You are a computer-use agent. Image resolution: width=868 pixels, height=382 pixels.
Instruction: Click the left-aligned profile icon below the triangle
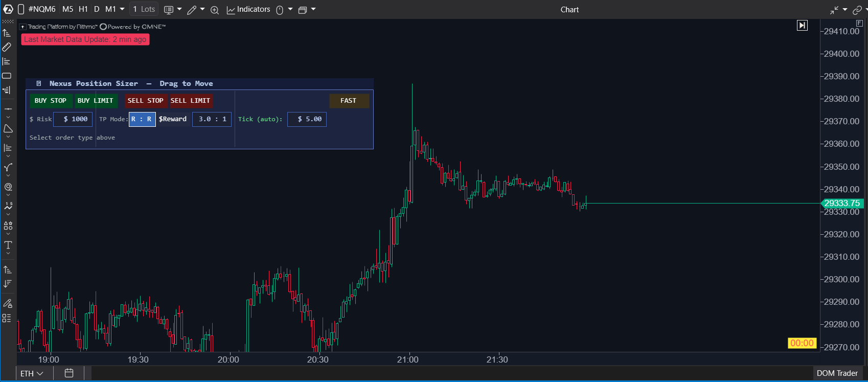(x=8, y=148)
